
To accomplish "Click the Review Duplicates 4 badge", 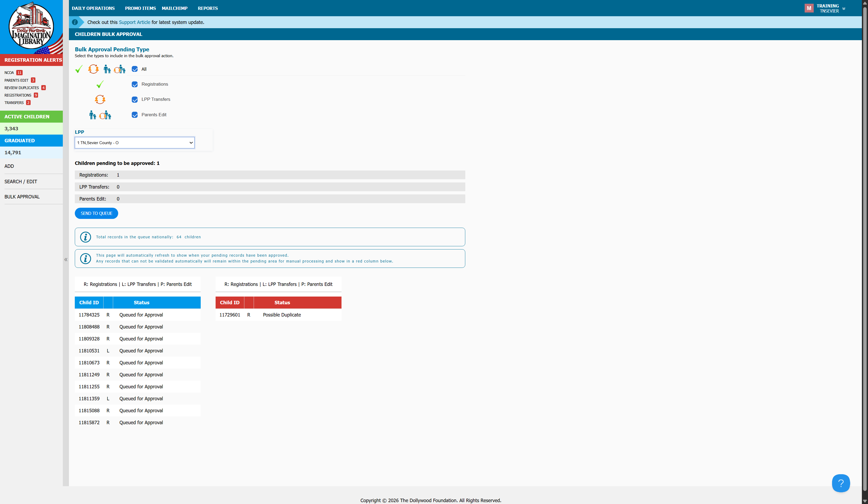I will coord(43,88).
